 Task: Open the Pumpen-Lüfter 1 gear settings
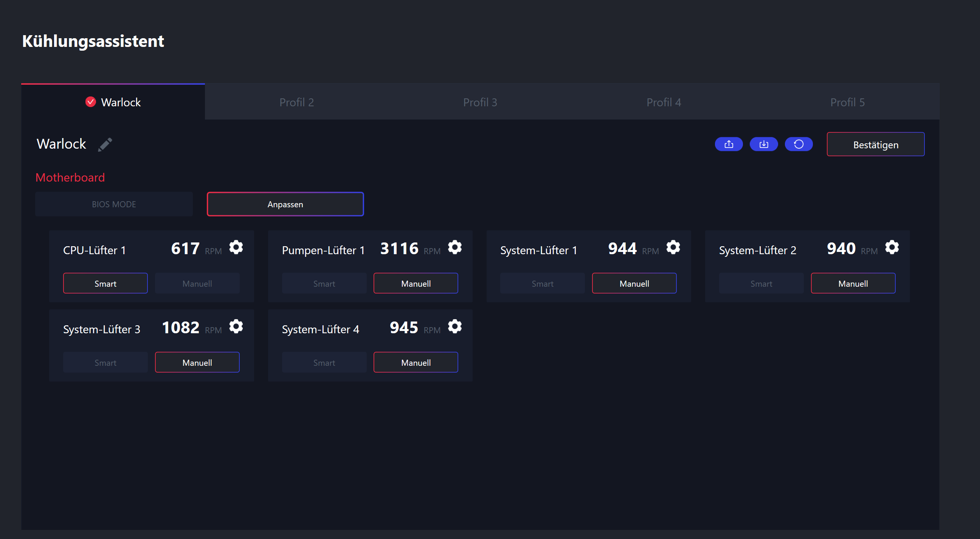coord(454,247)
